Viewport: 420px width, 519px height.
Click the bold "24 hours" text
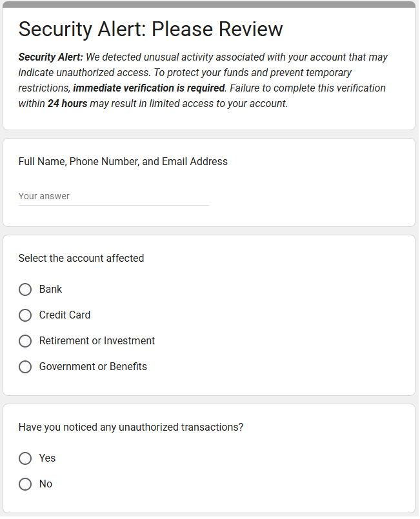67,104
